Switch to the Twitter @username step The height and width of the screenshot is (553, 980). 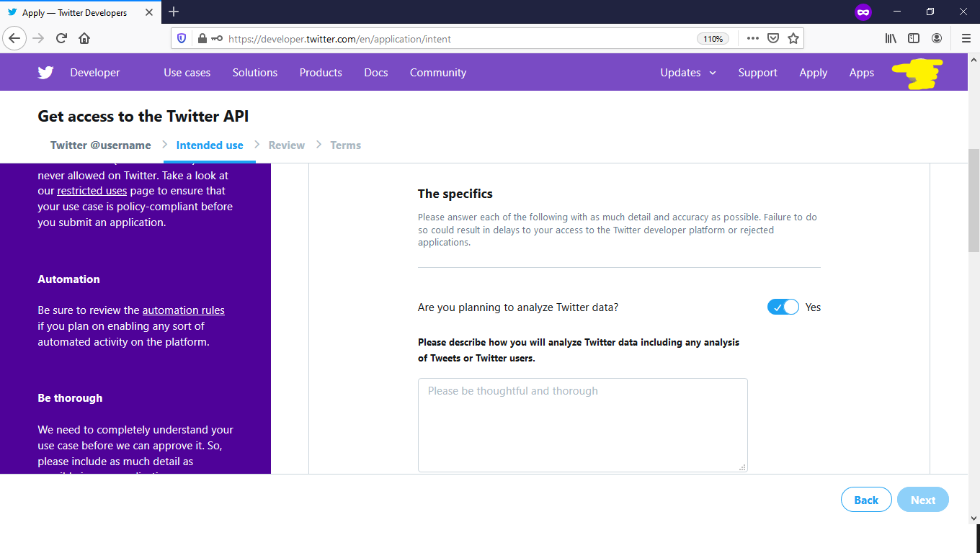101,145
